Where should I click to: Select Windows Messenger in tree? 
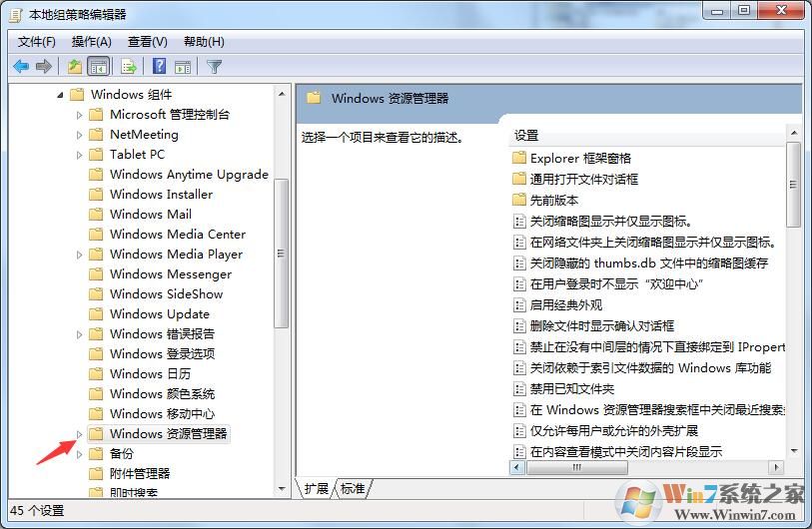tap(171, 273)
